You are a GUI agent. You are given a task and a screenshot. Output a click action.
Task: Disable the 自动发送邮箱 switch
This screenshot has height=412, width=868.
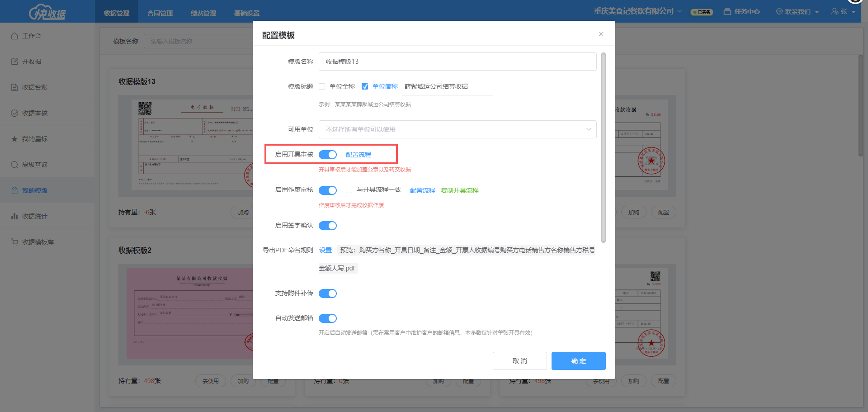[328, 318]
